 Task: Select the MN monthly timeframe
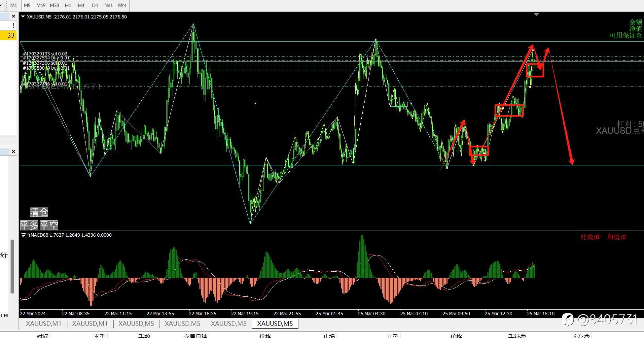122,5
